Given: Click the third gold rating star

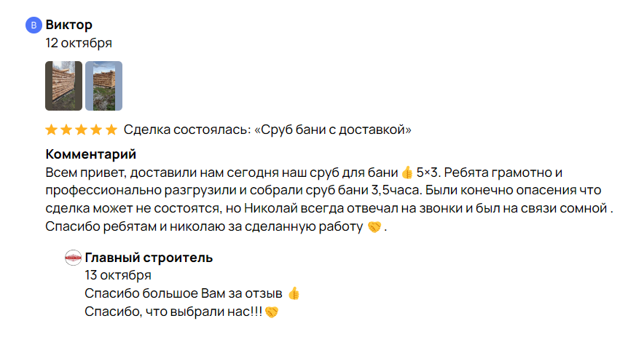Looking at the screenshot, I should (82, 130).
